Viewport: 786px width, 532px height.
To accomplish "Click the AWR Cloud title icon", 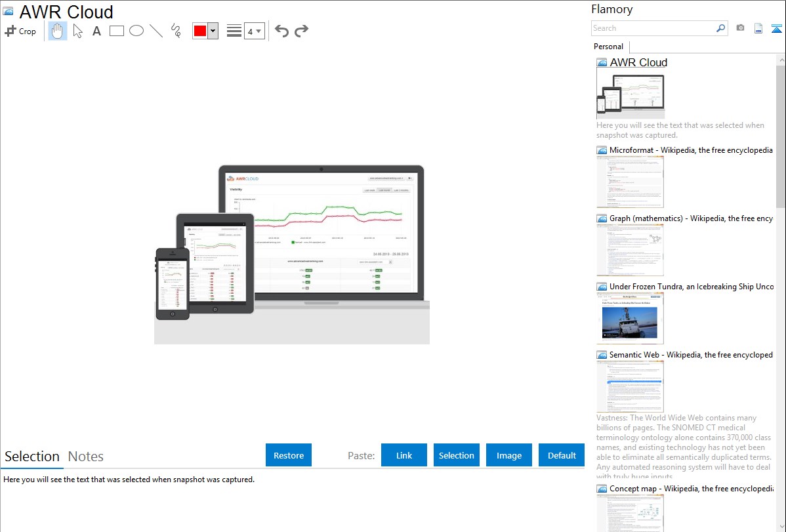I will pos(9,11).
